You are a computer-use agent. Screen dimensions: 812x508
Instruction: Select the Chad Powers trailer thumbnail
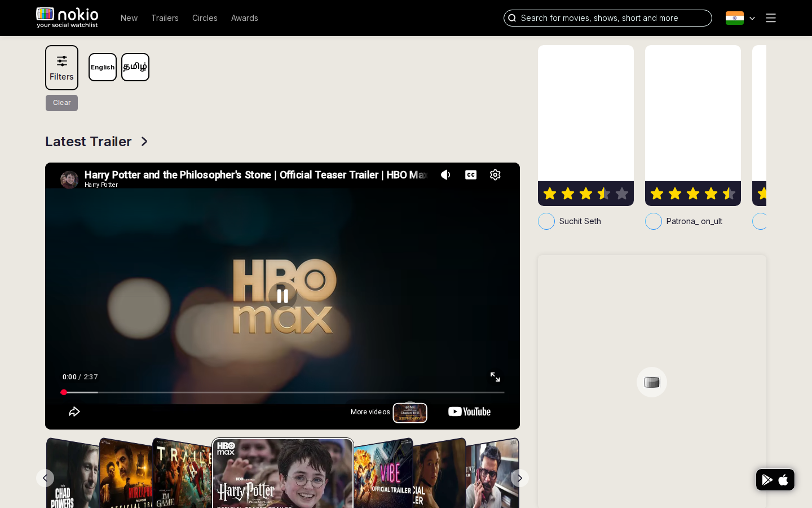click(x=72, y=474)
